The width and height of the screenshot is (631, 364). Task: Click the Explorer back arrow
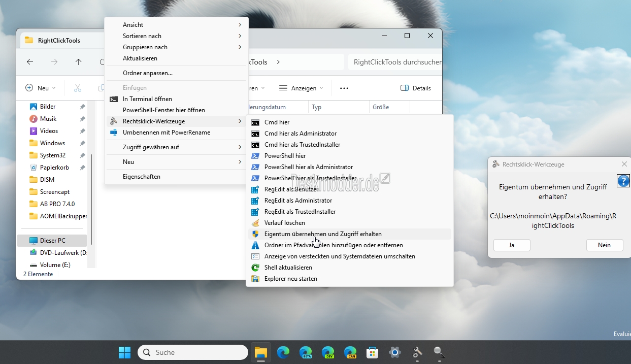(30, 62)
